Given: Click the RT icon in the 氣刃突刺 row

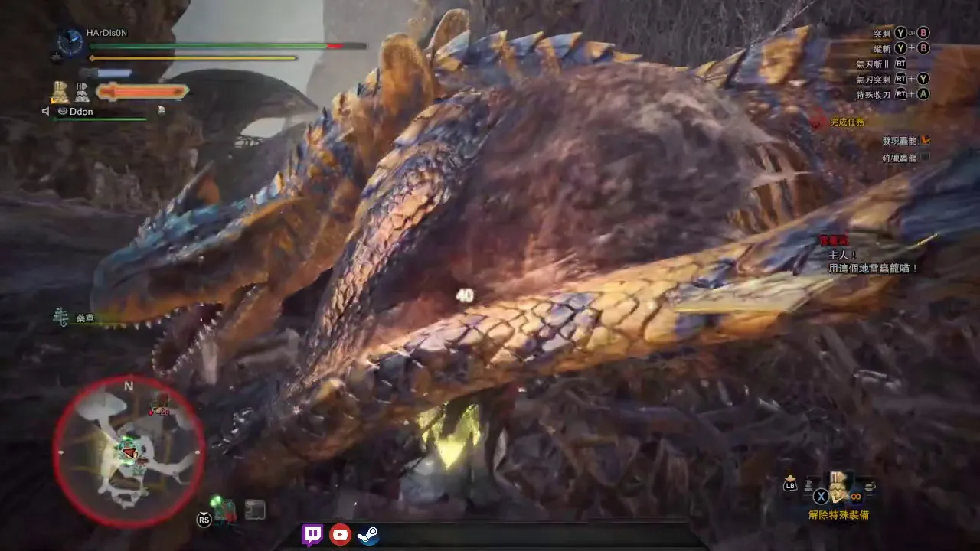Looking at the screenshot, I should click(900, 79).
